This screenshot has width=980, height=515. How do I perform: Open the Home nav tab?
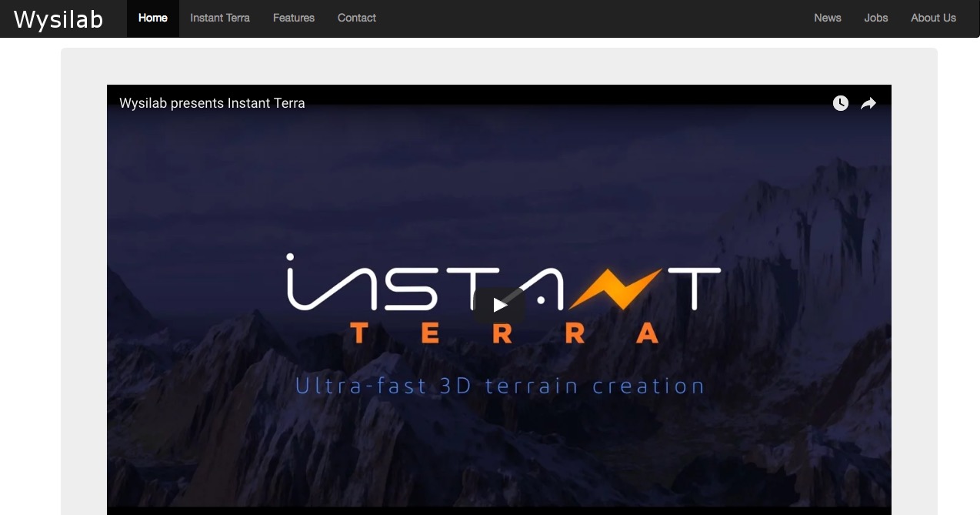153,18
